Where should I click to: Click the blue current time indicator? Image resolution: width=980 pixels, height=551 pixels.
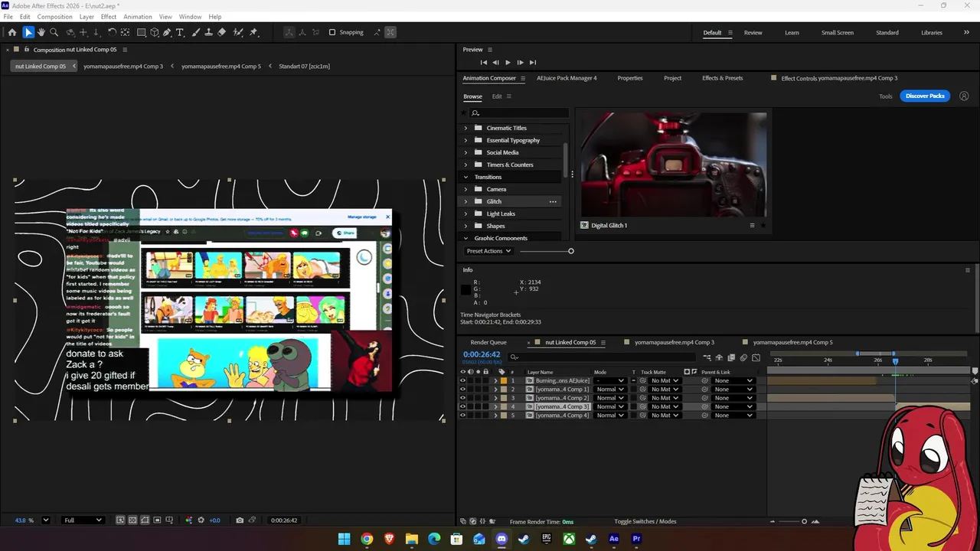tap(895, 361)
